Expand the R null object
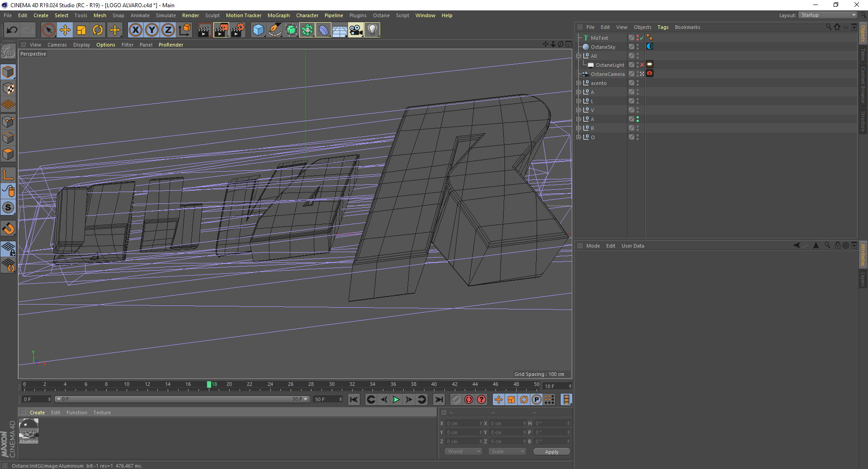 578,128
